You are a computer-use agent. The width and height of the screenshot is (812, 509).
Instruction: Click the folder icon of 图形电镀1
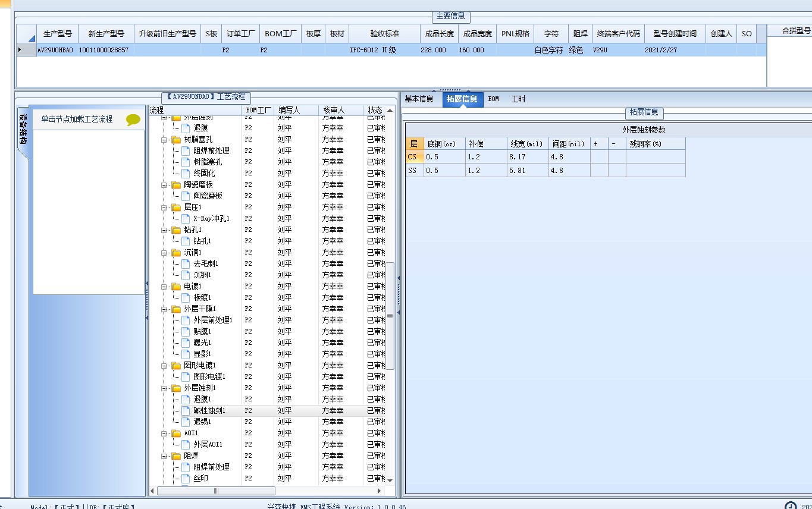coord(176,365)
